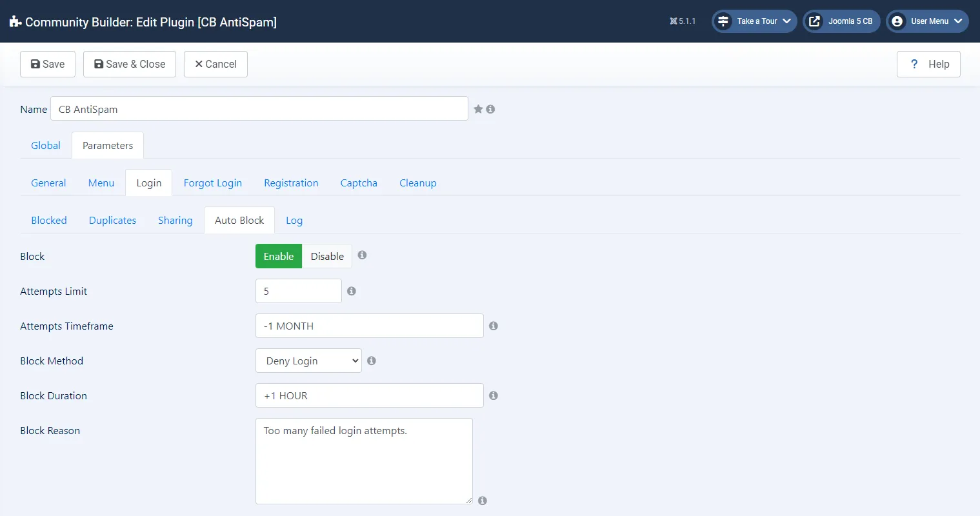Expand the Take a Tour dropdown
The width and height of the screenshot is (980, 516).
(786, 21)
